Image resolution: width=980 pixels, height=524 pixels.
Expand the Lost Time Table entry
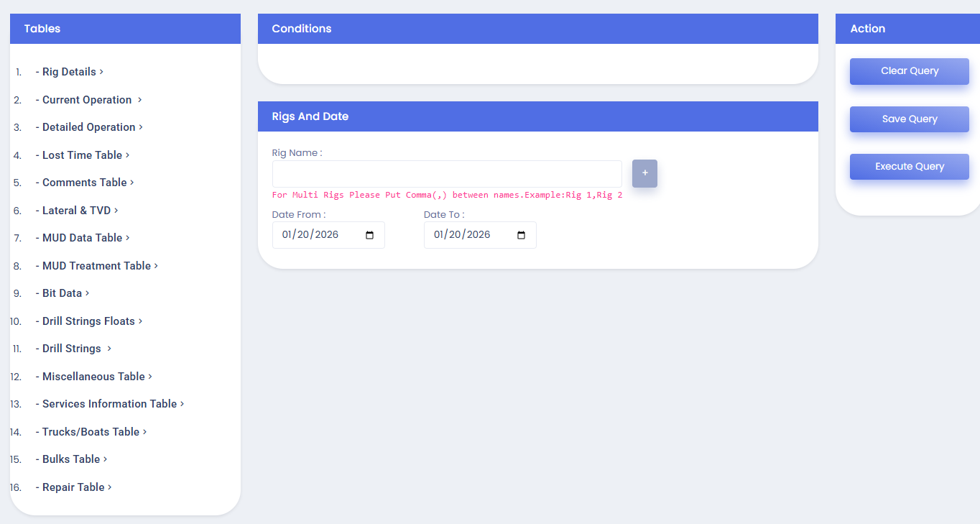coord(82,155)
